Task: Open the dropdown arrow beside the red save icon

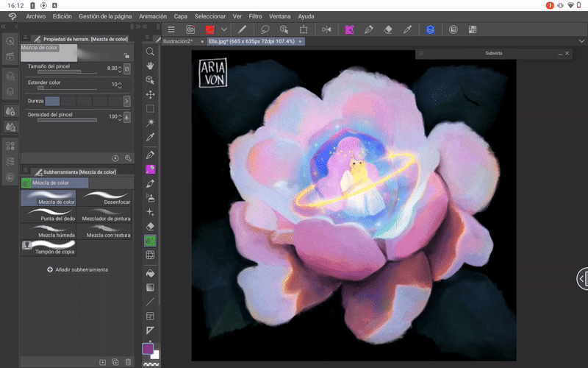Action: [224, 29]
